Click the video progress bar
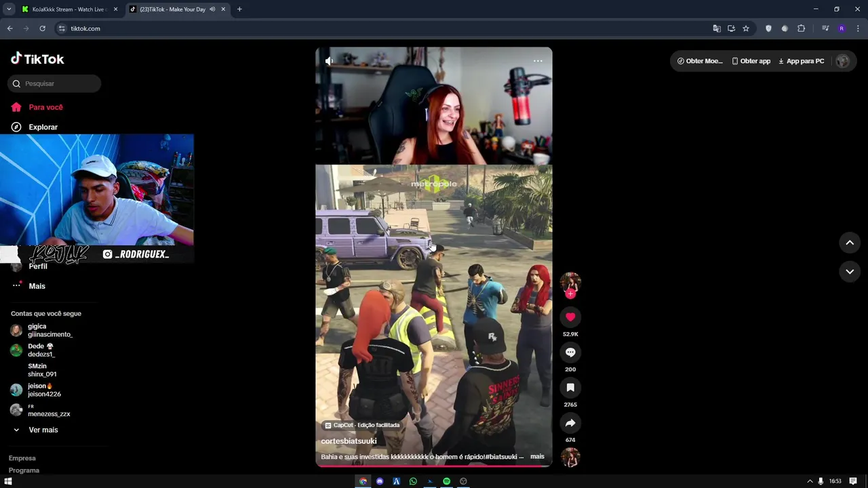868x488 pixels. click(x=434, y=466)
